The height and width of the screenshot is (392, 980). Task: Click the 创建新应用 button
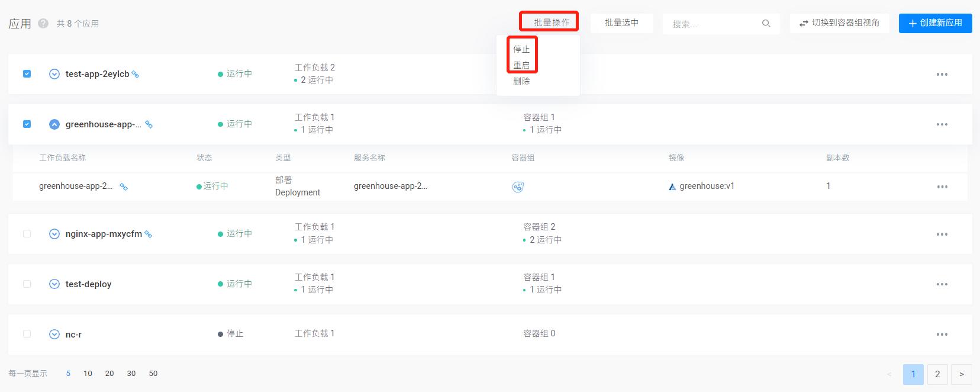[935, 23]
